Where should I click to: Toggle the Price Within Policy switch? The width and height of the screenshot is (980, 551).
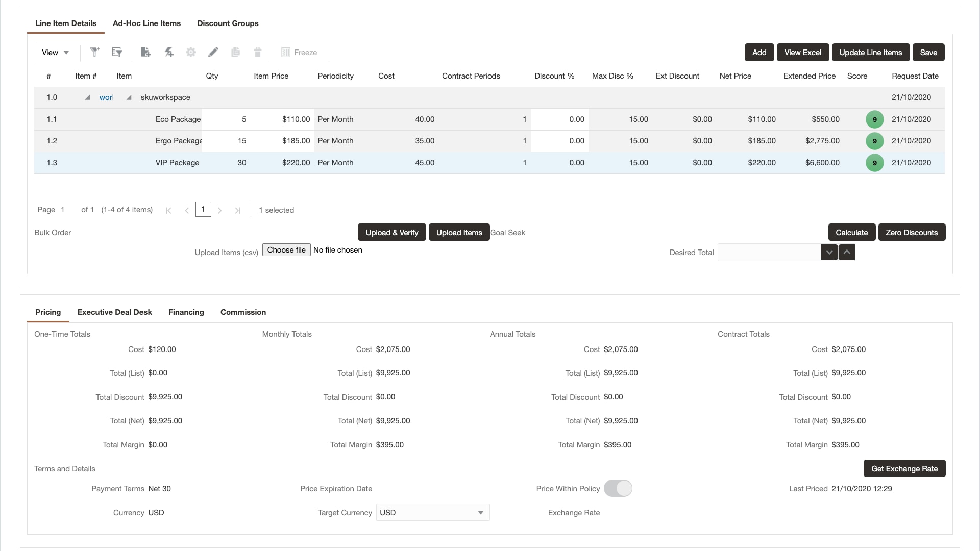[618, 488]
